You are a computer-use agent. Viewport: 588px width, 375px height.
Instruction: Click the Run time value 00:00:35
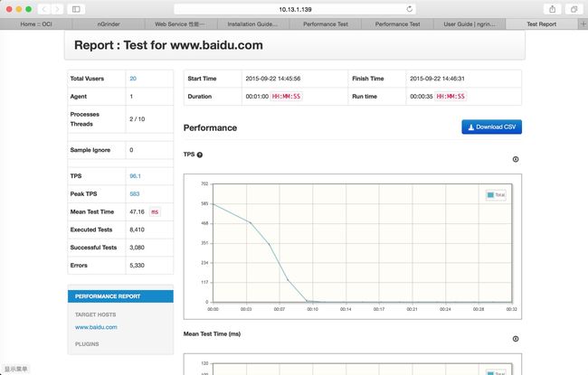click(x=422, y=97)
